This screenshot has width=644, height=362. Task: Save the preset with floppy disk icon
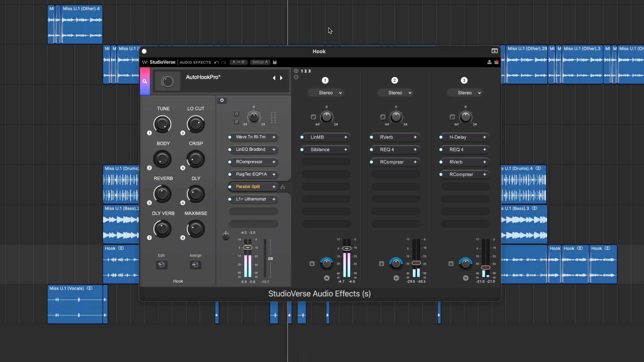tap(275, 62)
